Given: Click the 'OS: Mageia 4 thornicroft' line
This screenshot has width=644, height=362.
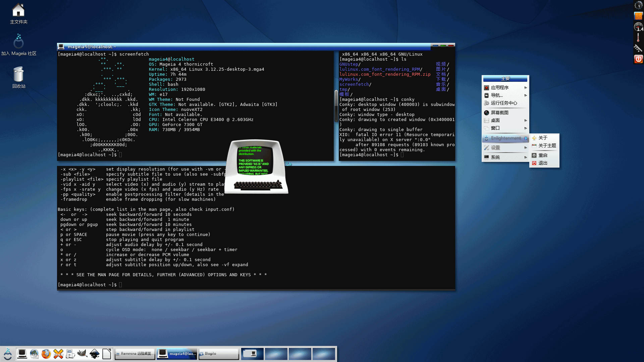Looking at the screenshot, I should tap(181, 64).
